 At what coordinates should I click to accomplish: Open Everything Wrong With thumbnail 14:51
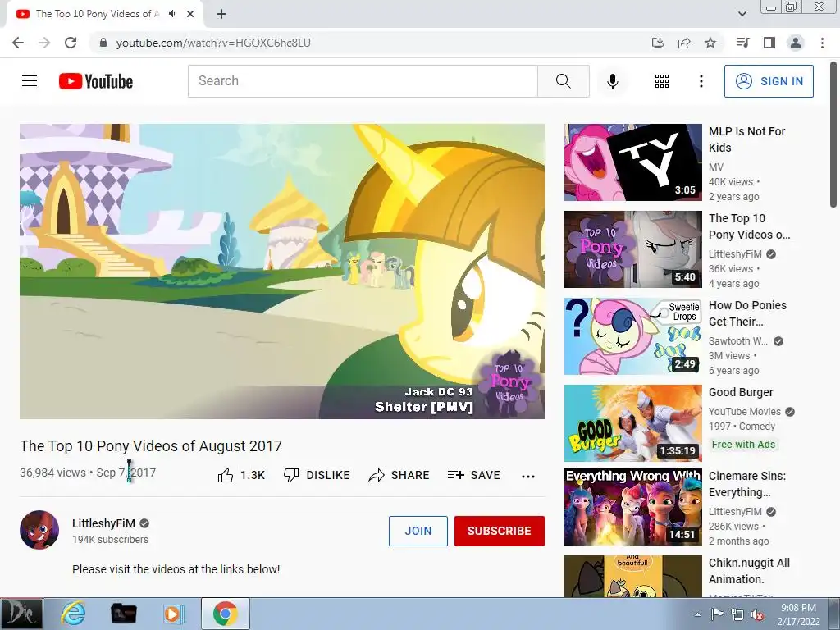(x=632, y=507)
